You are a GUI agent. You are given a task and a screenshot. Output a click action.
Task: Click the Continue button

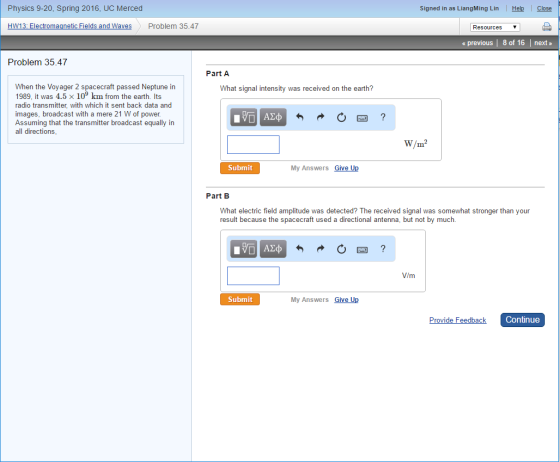522,320
